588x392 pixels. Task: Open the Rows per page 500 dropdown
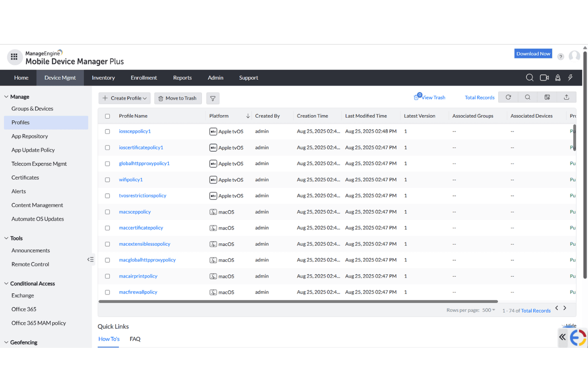tap(489, 310)
